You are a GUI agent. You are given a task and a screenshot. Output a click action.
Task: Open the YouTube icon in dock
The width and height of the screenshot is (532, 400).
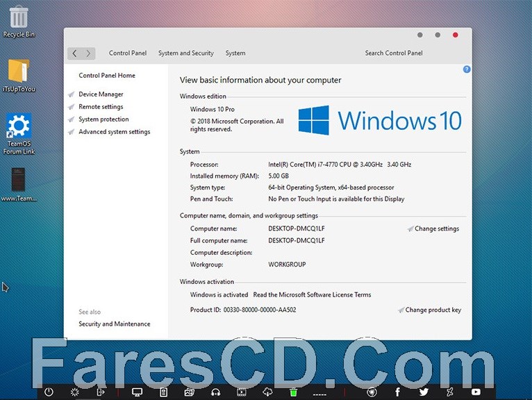coord(476,392)
